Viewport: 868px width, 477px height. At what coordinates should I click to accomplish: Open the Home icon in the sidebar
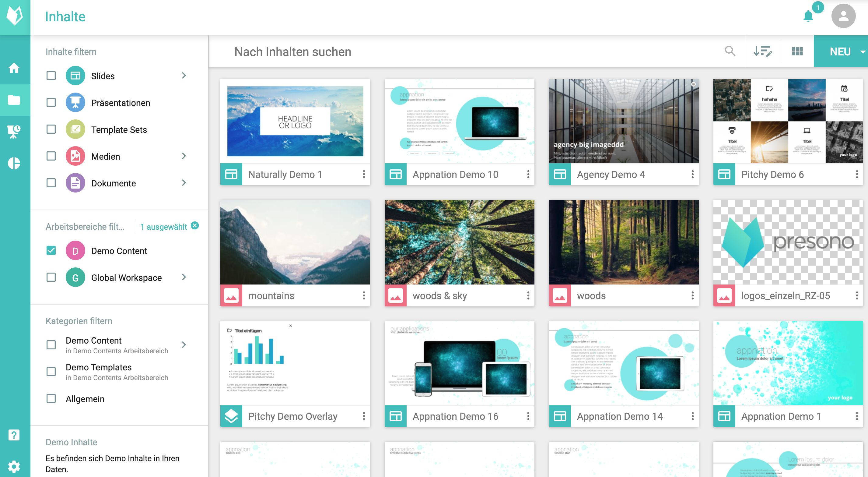click(14, 68)
